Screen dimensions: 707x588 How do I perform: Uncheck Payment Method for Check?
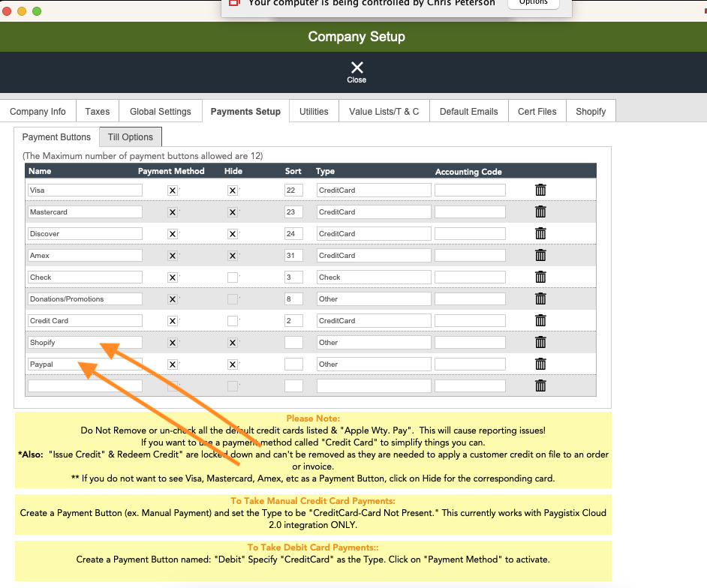click(172, 277)
